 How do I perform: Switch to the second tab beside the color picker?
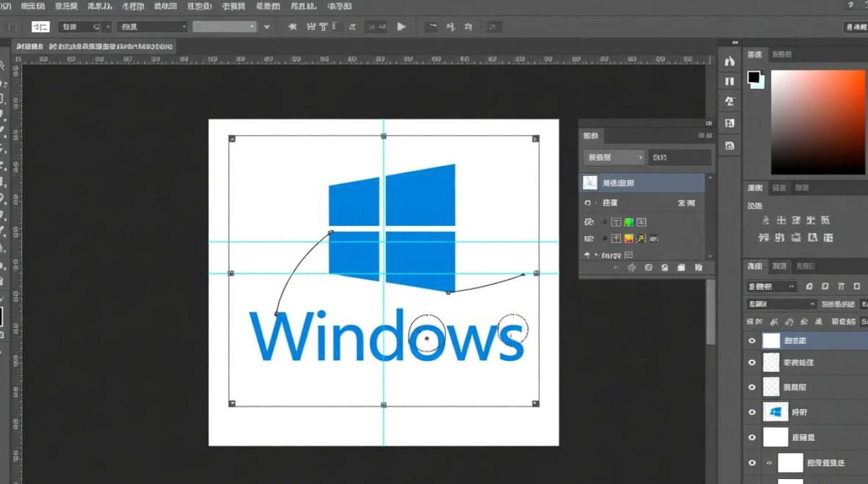coord(781,55)
